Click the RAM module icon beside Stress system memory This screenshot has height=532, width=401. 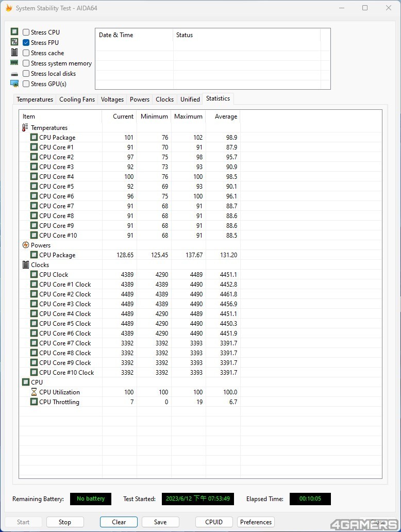(x=14, y=62)
